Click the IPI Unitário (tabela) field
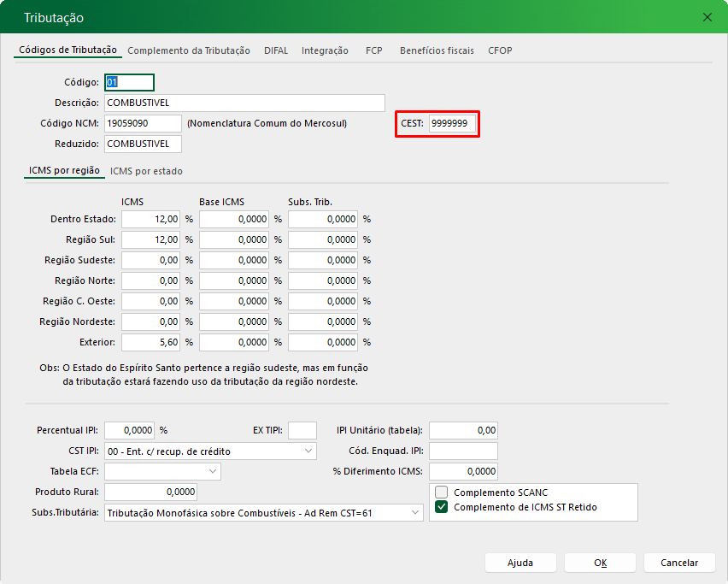The image size is (728, 584). click(463, 431)
